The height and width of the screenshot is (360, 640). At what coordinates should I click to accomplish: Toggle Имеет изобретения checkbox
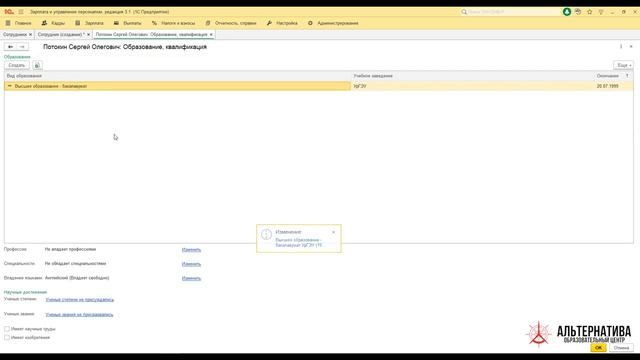[x=7, y=338]
